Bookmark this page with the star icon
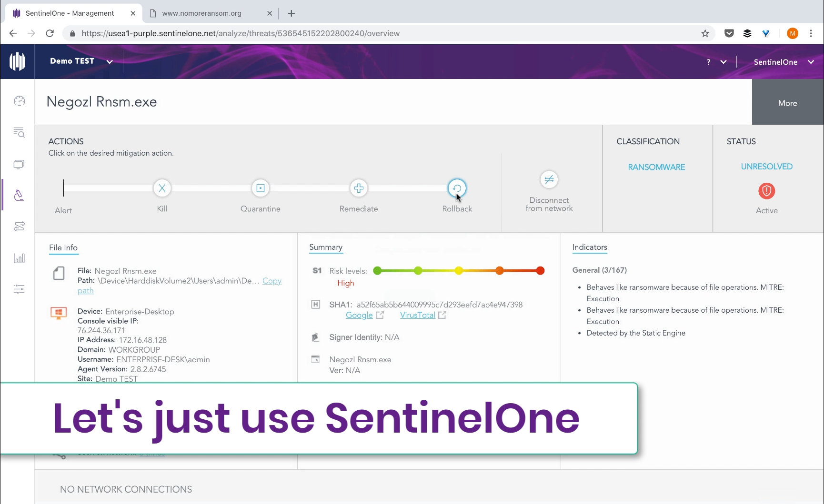This screenshot has height=504, width=824. pyautogui.click(x=705, y=33)
